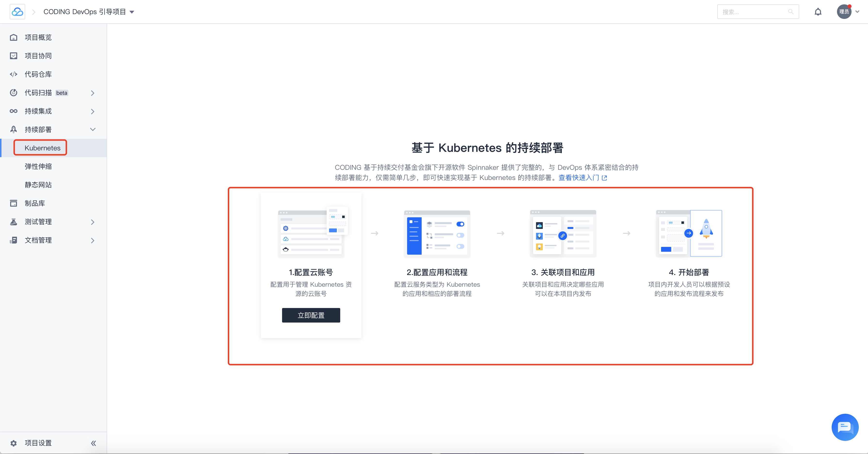Click the 制品库 archive icon
The height and width of the screenshot is (454, 868).
pos(14,203)
